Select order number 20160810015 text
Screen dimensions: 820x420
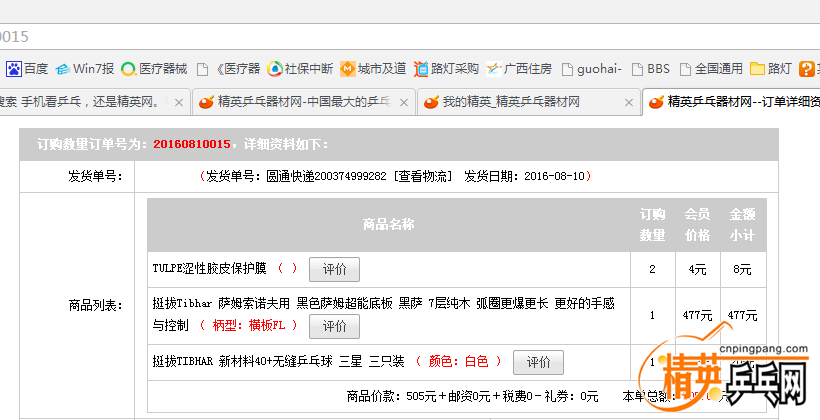191,144
